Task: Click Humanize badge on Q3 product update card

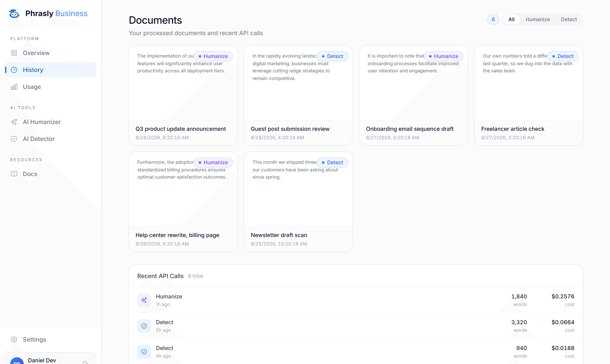Action: [x=213, y=56]
